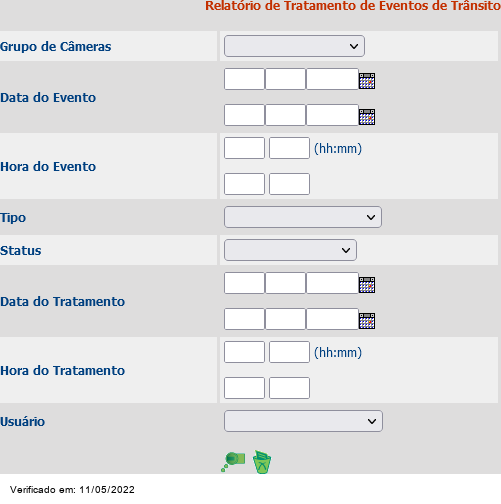501x504 pixels.
Task: Expand the Usuário dropdown
Action: tap(303, 421)
